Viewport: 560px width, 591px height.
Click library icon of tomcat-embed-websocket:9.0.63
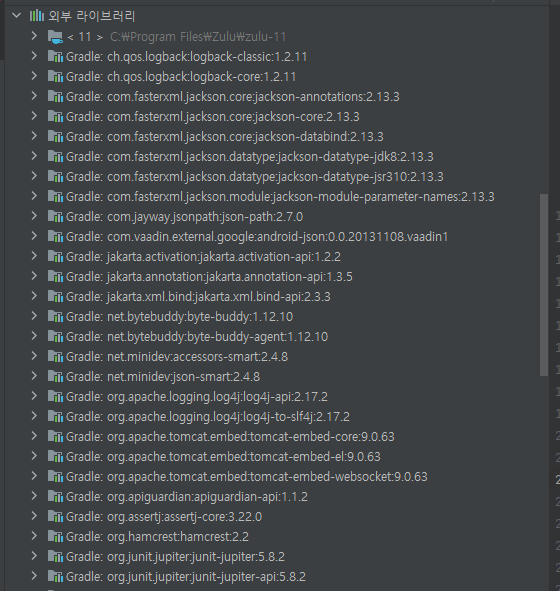tap(55, 476)
